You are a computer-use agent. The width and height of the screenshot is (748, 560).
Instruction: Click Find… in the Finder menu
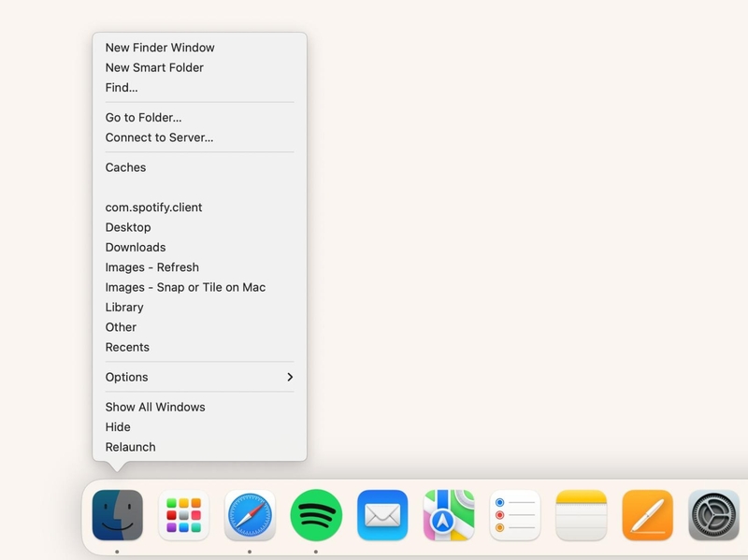click(199, 88)
